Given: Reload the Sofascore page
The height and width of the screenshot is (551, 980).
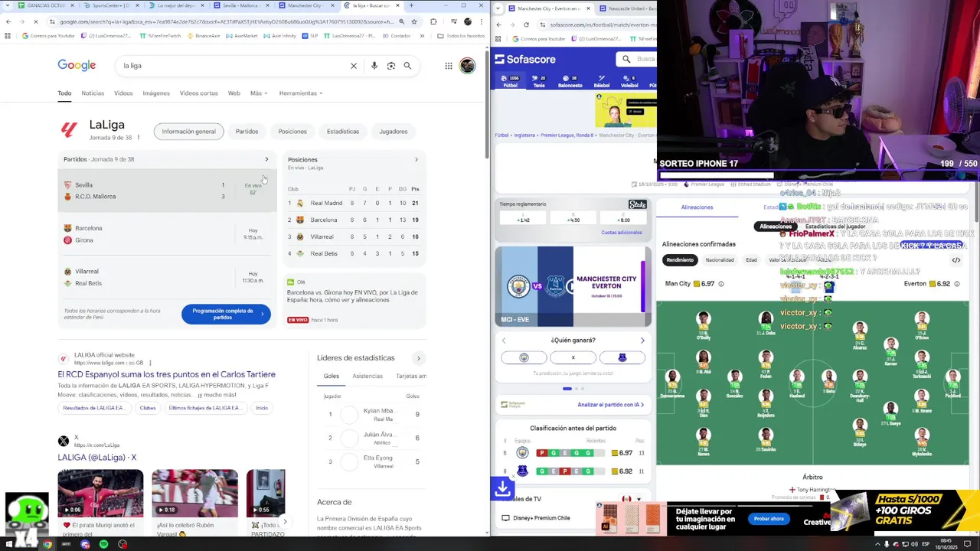Looking at the screenshot, I should (x=526, y=24).
